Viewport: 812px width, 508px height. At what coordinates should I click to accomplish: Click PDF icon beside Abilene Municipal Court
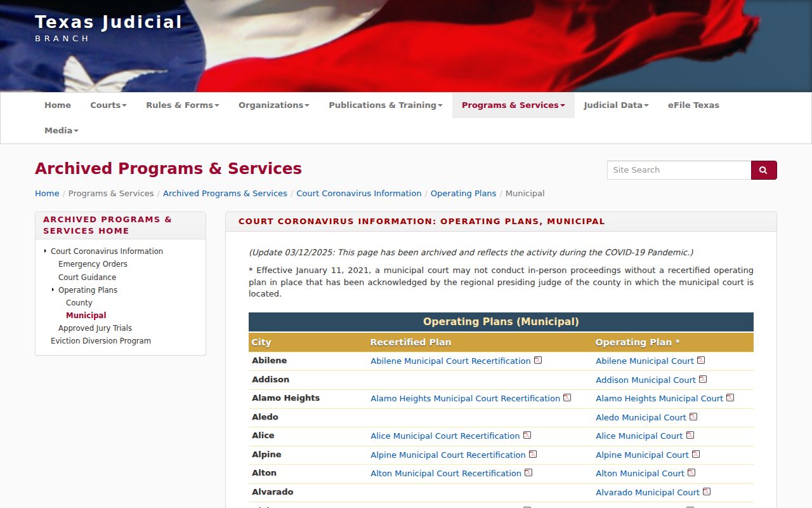pyautogui.click(x=701, y=360)
